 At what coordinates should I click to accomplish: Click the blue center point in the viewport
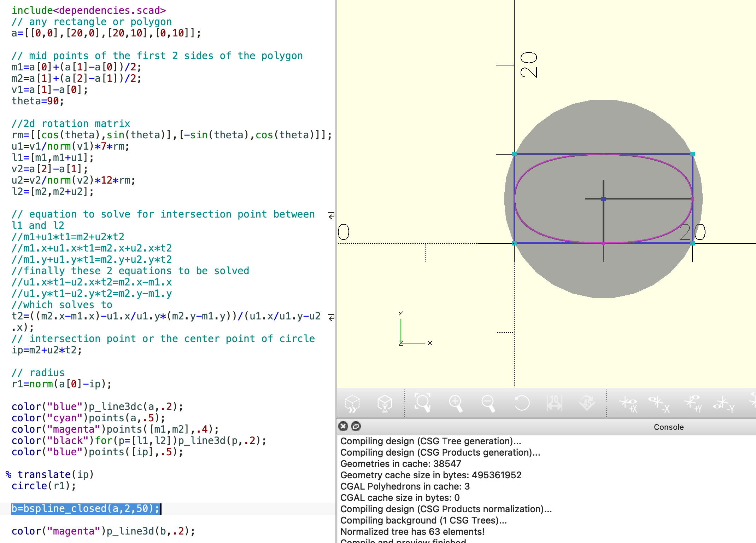point(603,199)
